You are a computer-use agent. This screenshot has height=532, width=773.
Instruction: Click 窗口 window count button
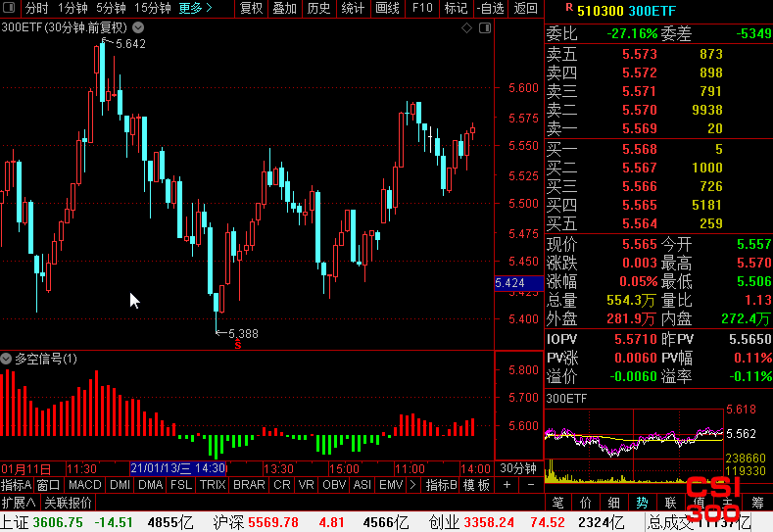tap(48, 485)
